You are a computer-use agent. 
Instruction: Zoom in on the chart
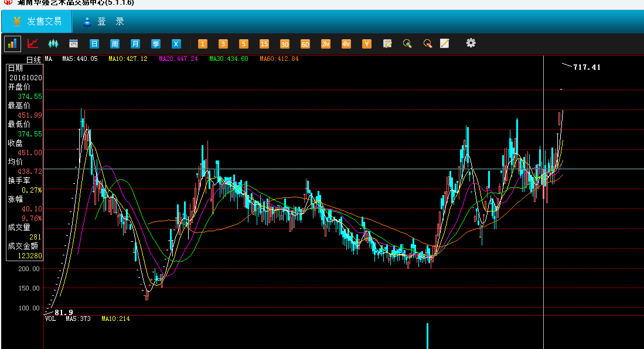pos(407,43)
